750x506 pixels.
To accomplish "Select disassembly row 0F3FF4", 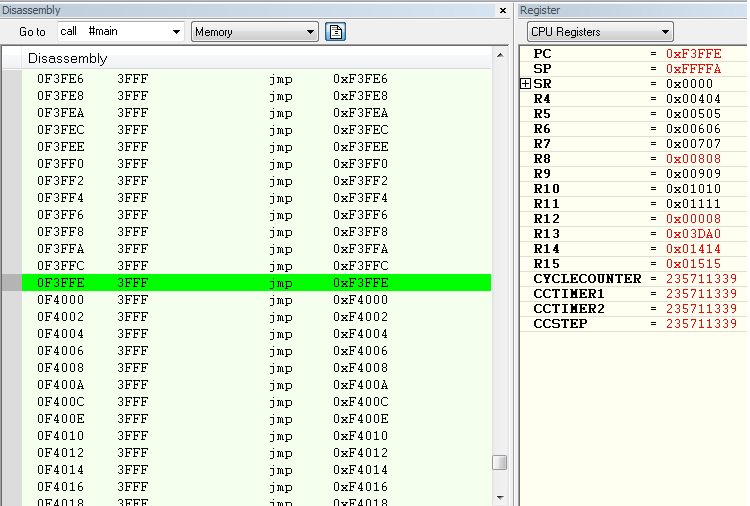I will (x=256, y=198).
